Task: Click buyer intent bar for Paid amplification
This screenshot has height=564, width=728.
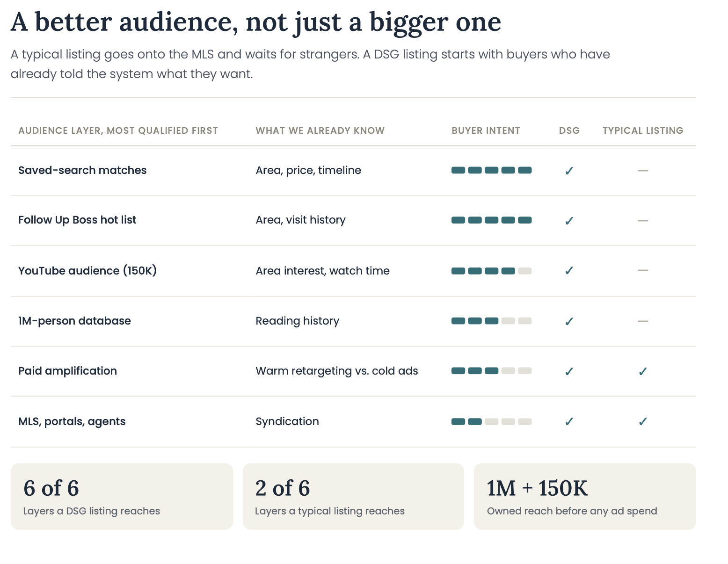Action: click(491, 371)
